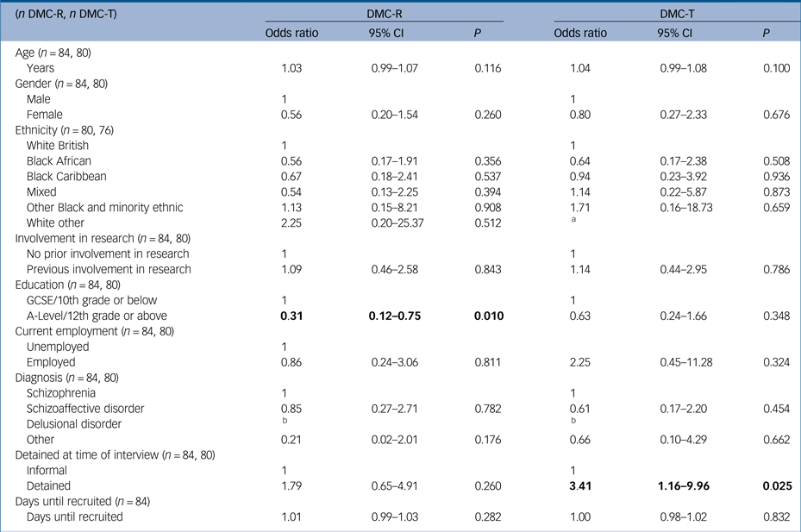Select the bold 0.025 P value

tap(776, 486)
